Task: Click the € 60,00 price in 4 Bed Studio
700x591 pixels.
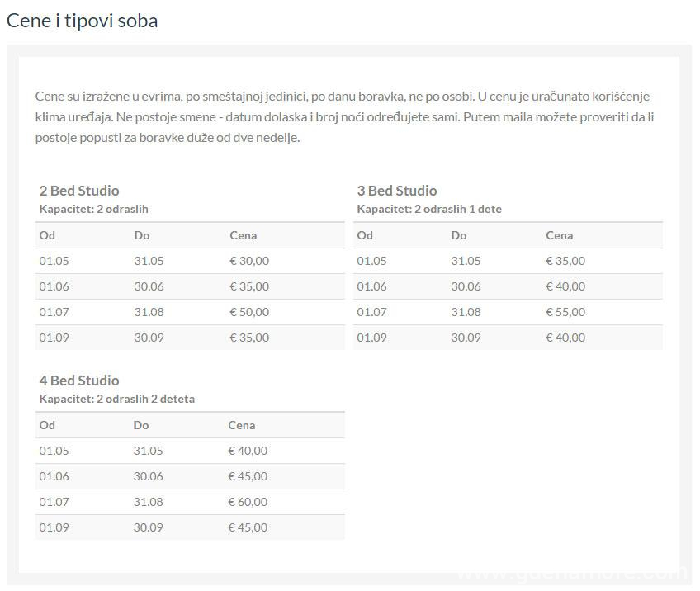Action: (x=248, y=502)
